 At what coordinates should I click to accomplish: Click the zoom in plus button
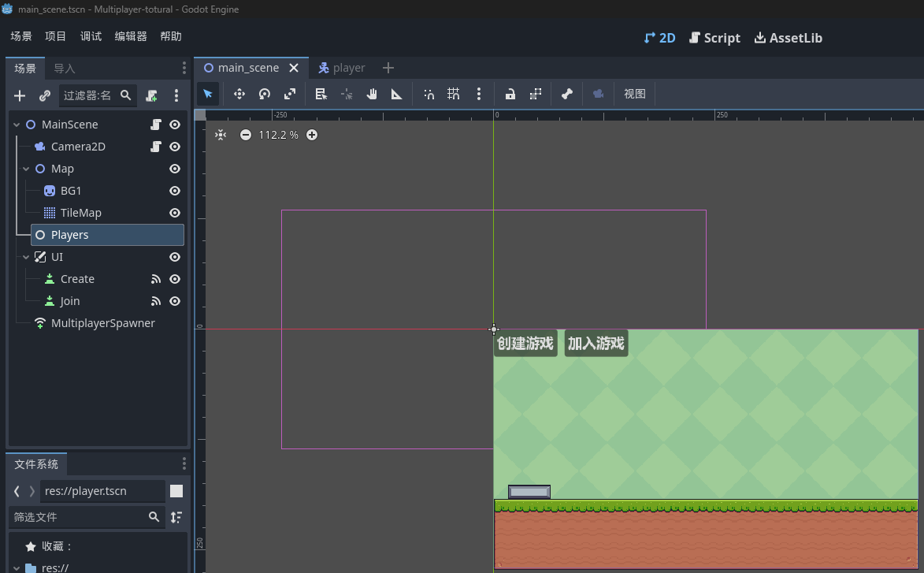tap(312, 135)
